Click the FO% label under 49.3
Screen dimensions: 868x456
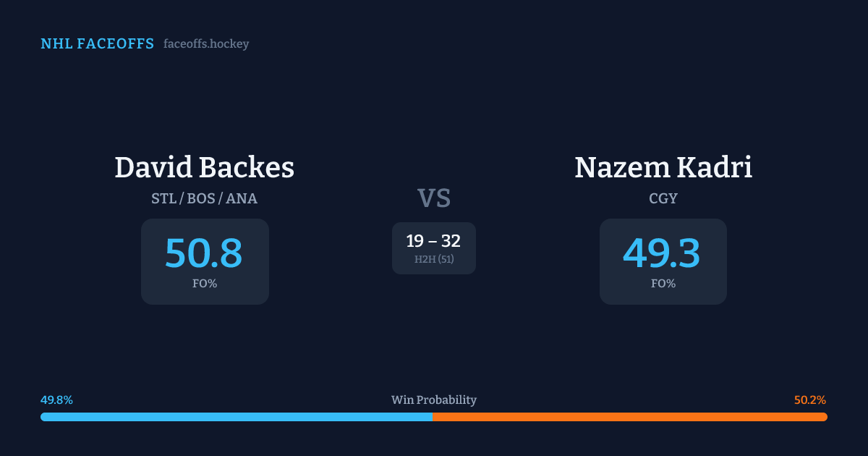pos(663,284)
